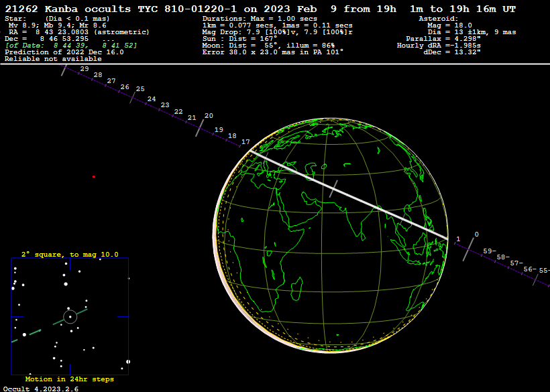Click the circled target star in the star chart
The height and width of the screenshot is (392, 550).
(x=70, y=317)
